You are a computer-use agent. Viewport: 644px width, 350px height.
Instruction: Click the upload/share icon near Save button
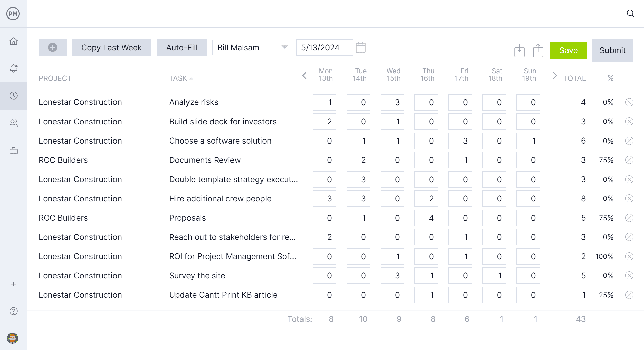pos(538,50)
